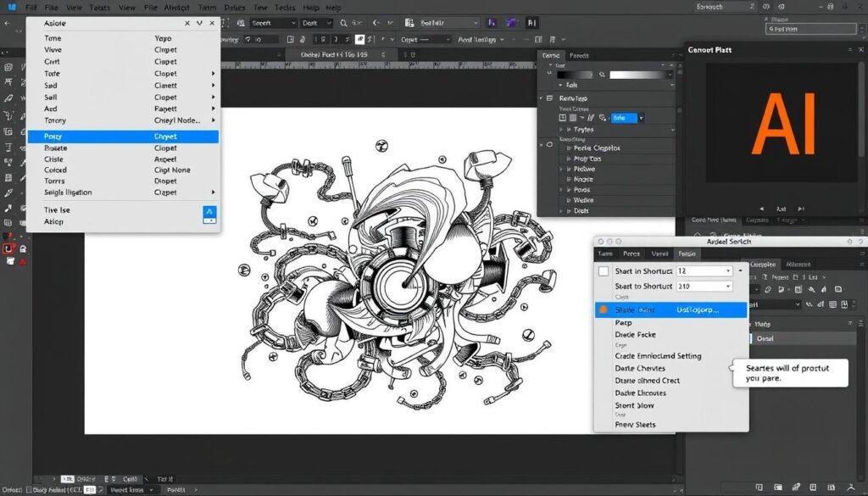Screen dimensions: 868x496
Task: Switch to the Perce tab in Ardeel Serlich
Action: [631, 254]
